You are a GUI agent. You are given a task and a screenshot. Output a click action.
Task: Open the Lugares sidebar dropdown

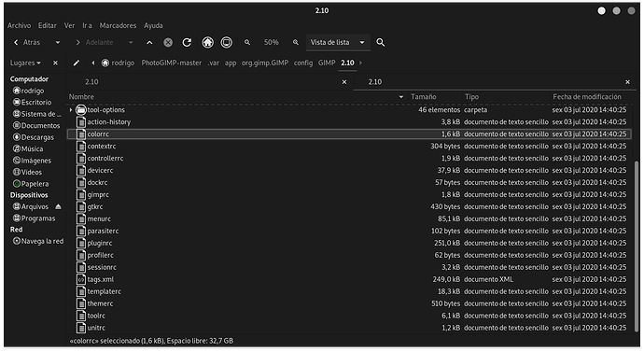point(25,63)
